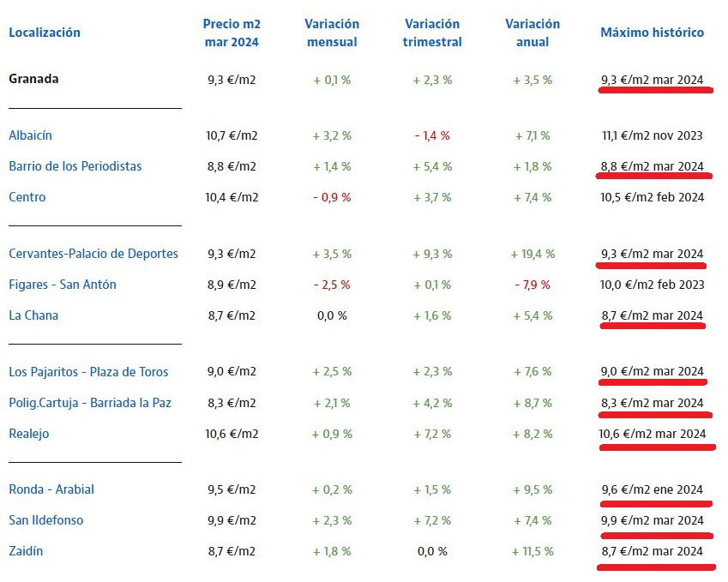728x582 pixels.
Task: Click the Variación anual column header
Action: 532,33
